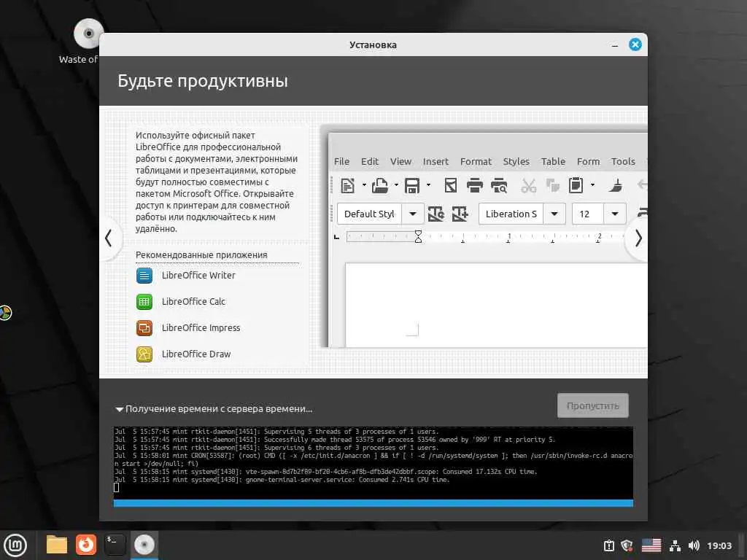Click New Document icon in preview toolbar

348,185
